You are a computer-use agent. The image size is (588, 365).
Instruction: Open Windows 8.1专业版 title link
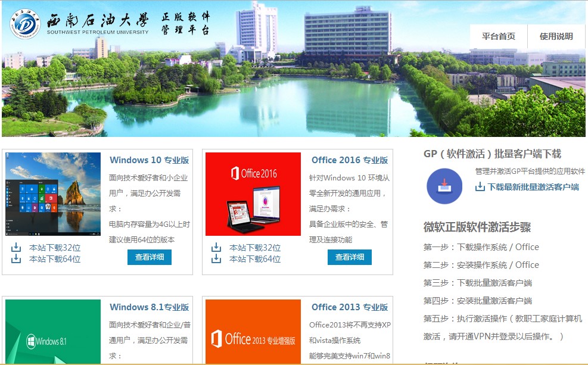[x=150, y=307]
